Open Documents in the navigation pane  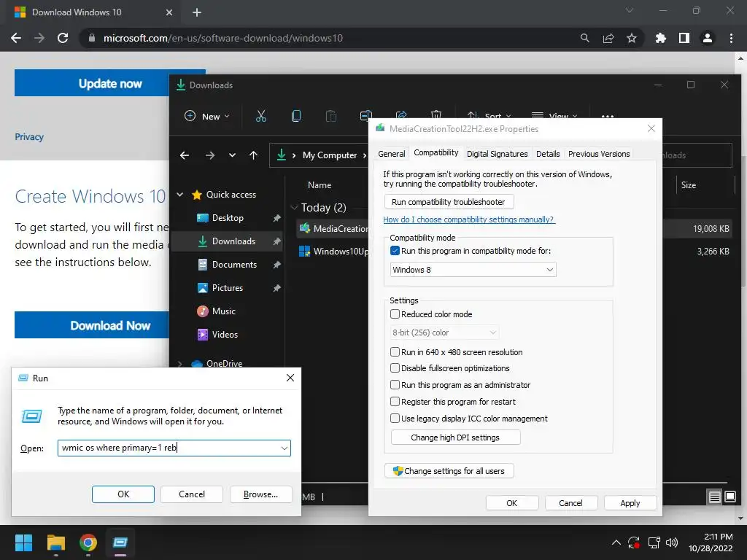click(234, 264)
